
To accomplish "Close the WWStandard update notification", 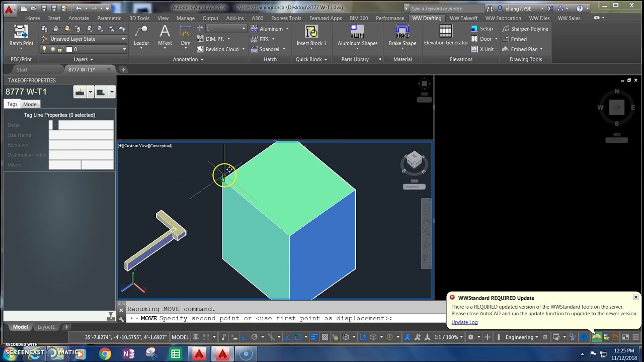I will coord(635,297).
